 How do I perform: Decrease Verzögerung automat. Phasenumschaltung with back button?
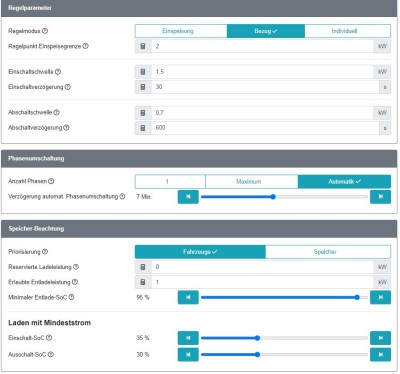click(x=188, y=197)
